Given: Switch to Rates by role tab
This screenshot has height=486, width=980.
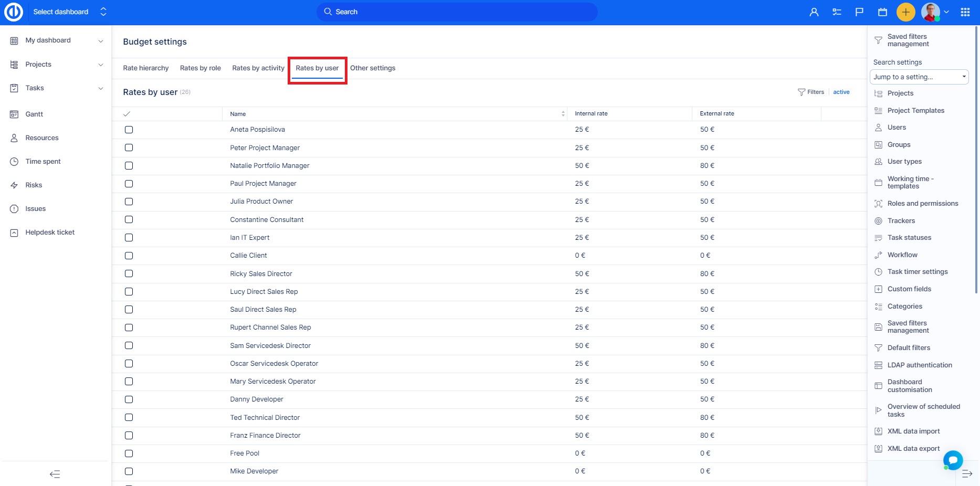Looking at the screenshot, I should click(200, 68).
